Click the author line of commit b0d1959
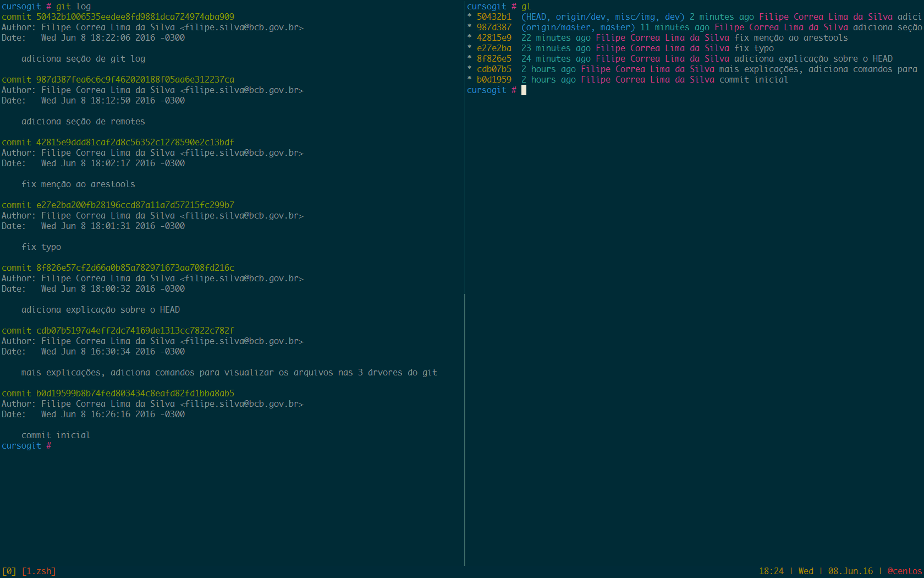The height and width of the screenshot is (578, 924). (x=152, y=404)
